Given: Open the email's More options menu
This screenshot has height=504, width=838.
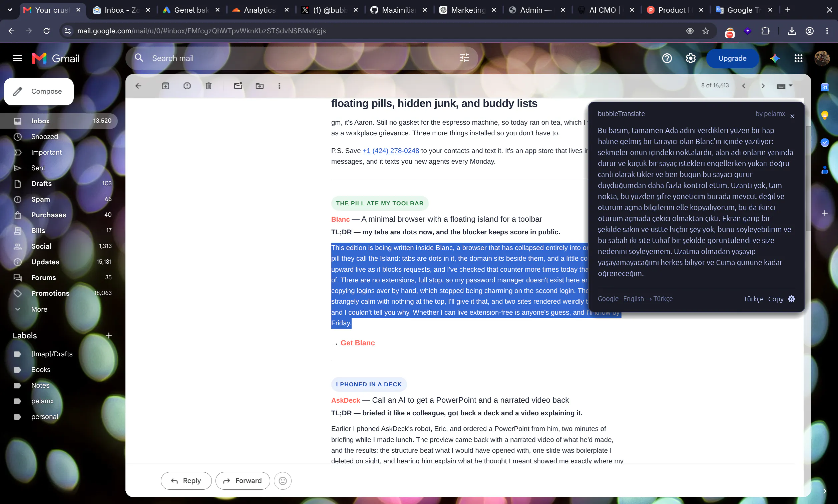Looking at the screenshot, I should 279,86.
